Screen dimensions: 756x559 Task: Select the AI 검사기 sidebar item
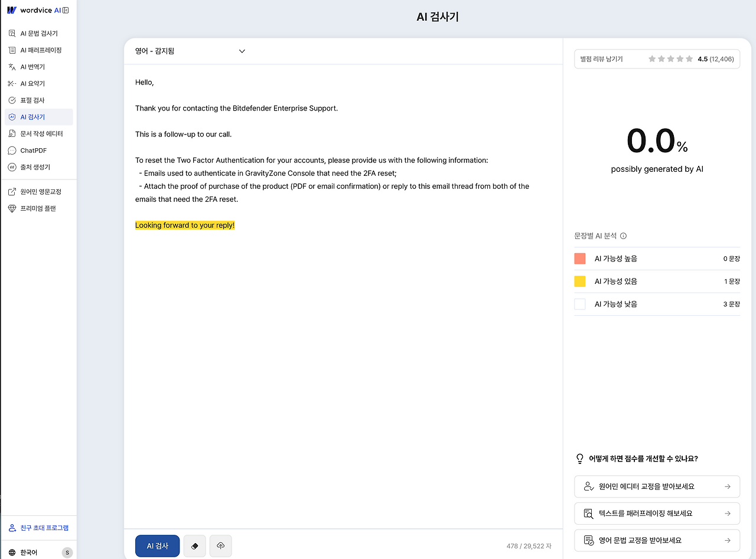click(38, 117)
